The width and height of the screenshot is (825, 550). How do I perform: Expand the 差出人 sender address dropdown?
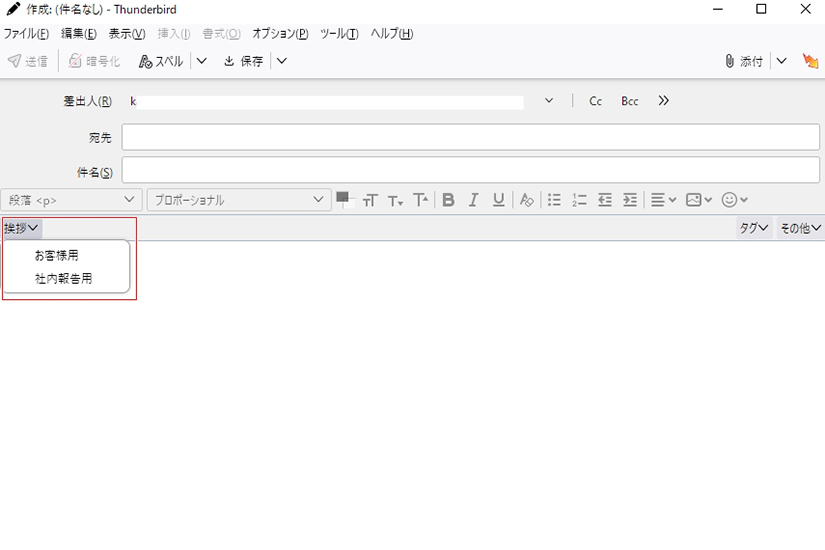click(x=549, y=101)
